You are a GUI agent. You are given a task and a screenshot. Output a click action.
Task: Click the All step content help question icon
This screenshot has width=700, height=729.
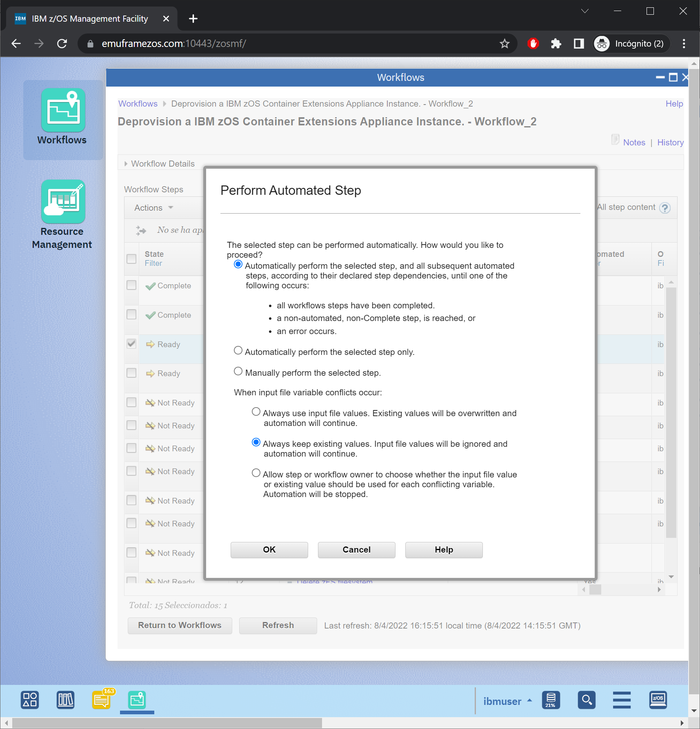click(665, 208)
